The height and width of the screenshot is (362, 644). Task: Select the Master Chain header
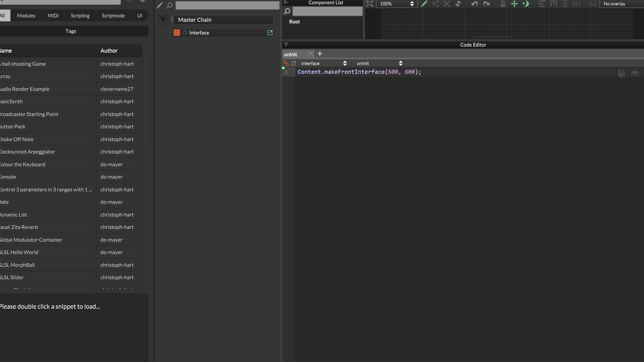[222, 20]
